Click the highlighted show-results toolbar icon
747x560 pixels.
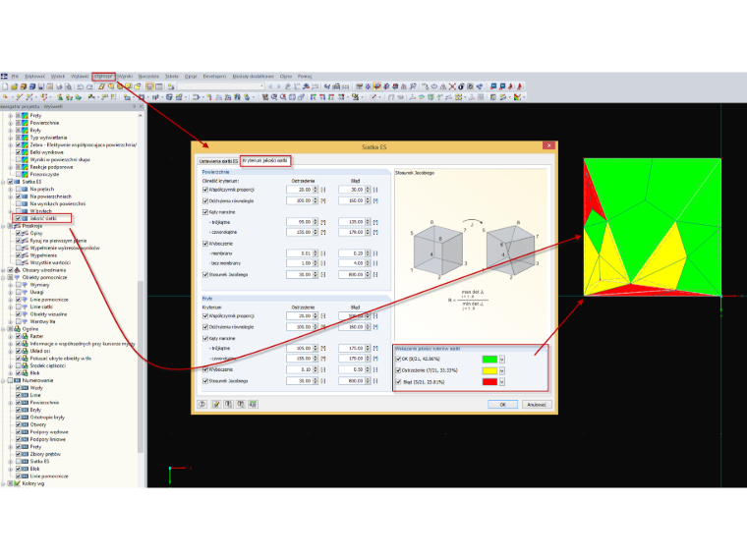tap(377, 86)
